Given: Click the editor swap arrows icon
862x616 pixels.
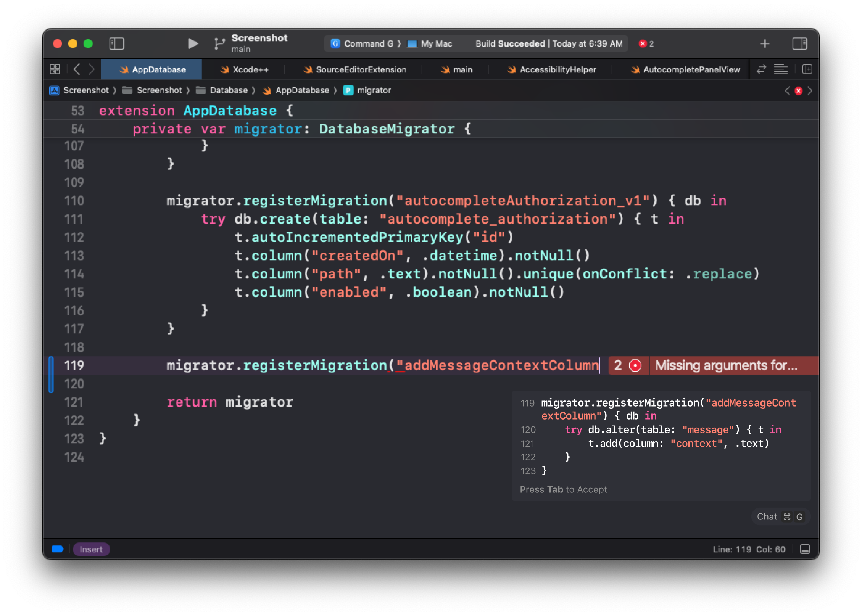Looking at the screenshot, I should coord(761,69).
